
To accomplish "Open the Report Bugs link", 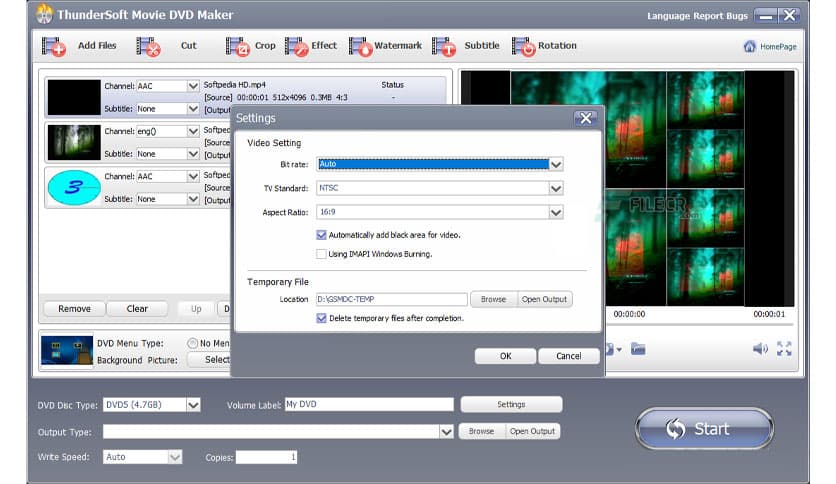I will click(720, 16).
